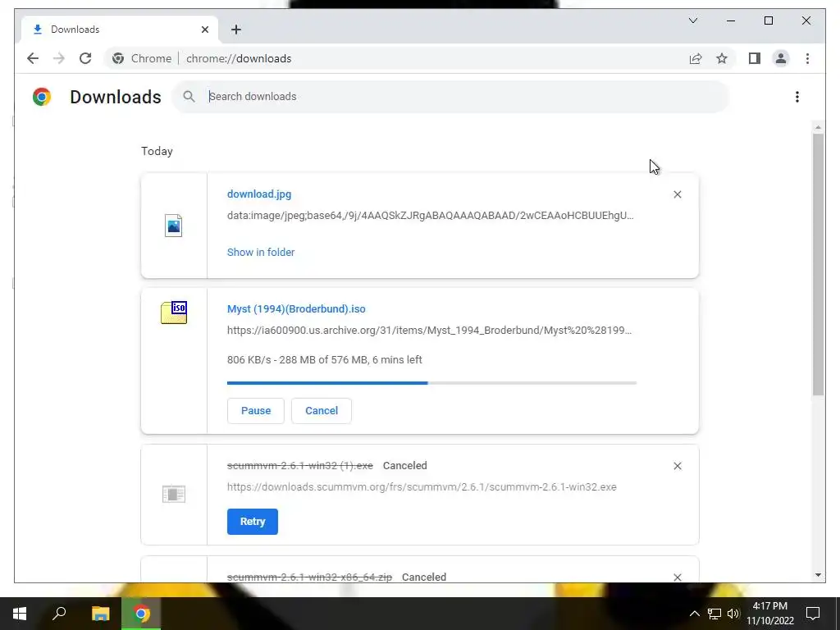The image size is (840, 630).
Task: Show download.jpg in folder
Action: pos(260,253)
